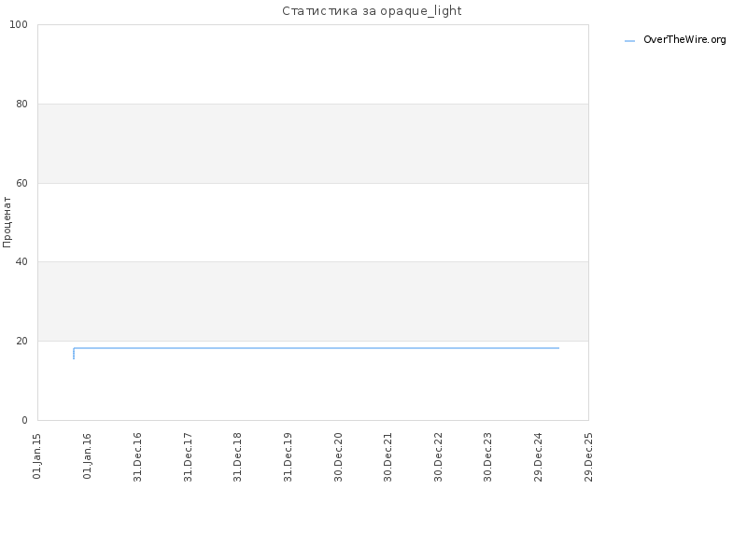Select the 31.Dec.17 x-axis label
Image resolution: width=747 pixels, height=560 pixels.
pos(188,457)
